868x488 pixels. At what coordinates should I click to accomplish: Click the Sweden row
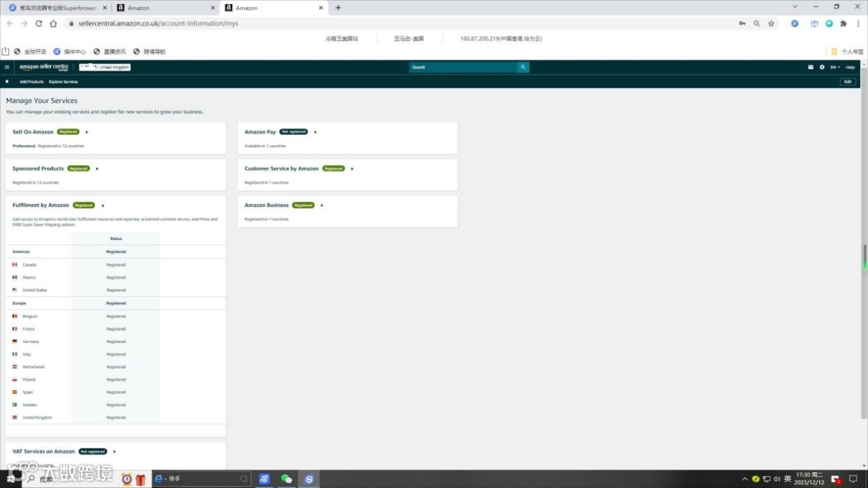tap(116, 405)
